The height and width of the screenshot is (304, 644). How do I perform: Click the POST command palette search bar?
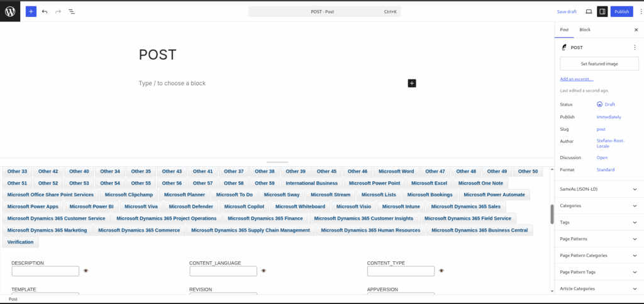[x=325, y=11]
